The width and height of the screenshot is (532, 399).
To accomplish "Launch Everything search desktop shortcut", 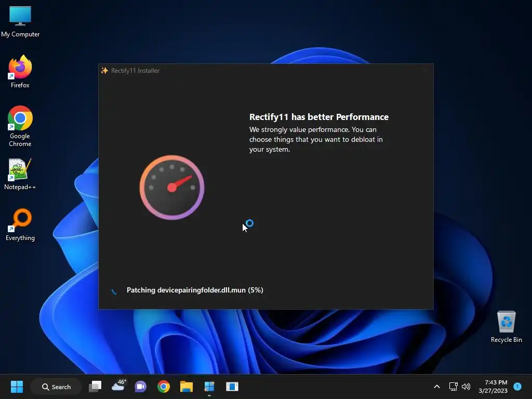I will click(20, 225).
